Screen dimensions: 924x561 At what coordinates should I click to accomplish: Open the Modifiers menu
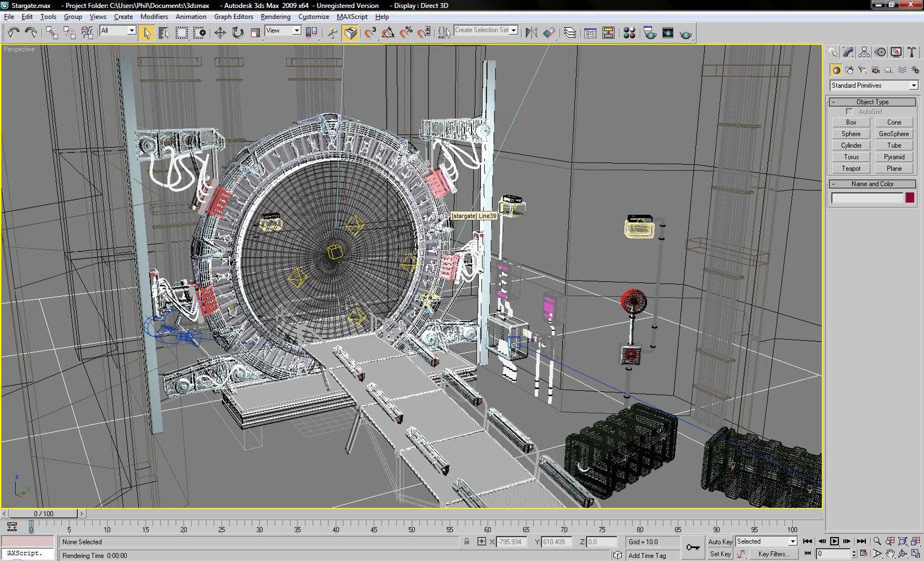(154, 17)
